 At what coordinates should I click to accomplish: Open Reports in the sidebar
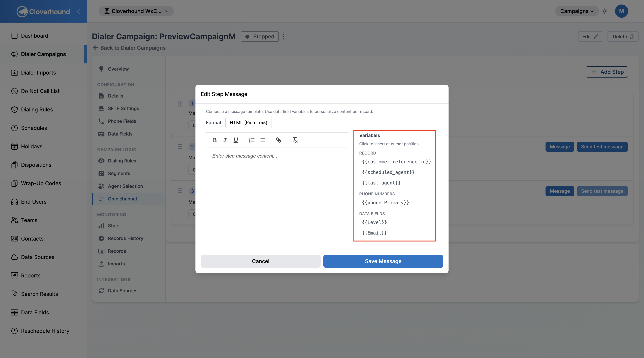tap(43, 276)
